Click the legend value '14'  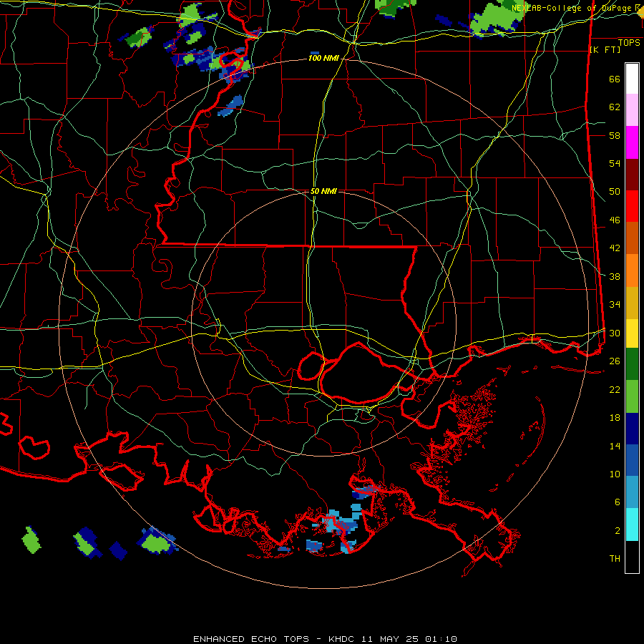click(615, 446)
